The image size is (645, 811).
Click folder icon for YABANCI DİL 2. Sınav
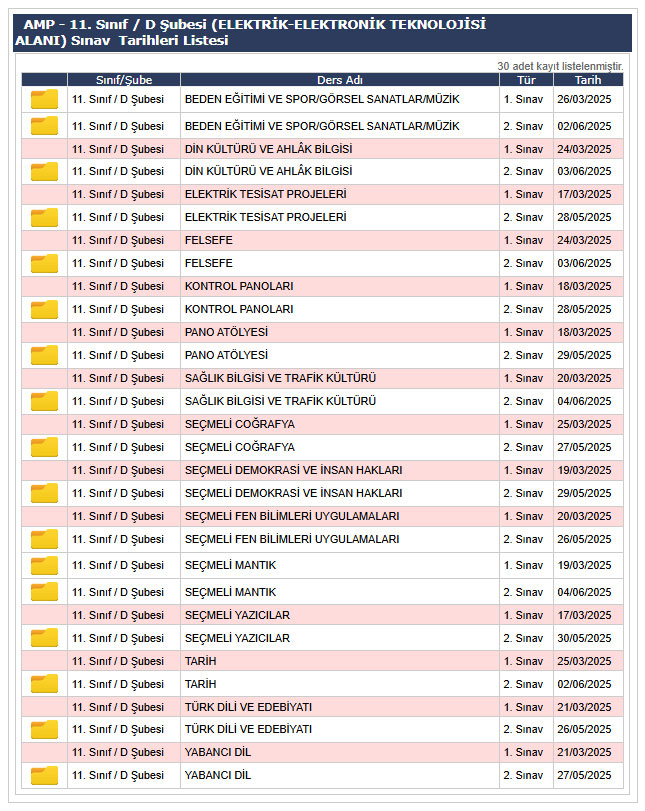point(44,775)
